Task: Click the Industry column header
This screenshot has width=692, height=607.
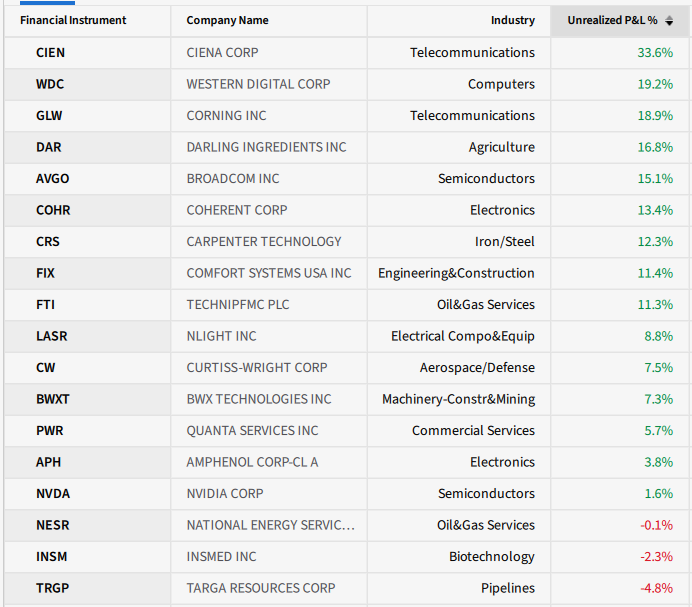Action: coord(512,20)
